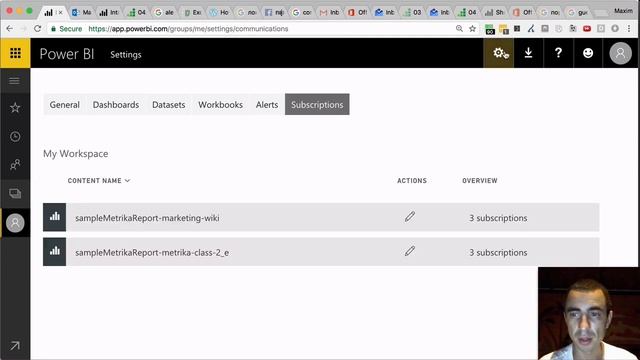Click the download arrow icon
This screenshot has height=360, width=640.
529,53
